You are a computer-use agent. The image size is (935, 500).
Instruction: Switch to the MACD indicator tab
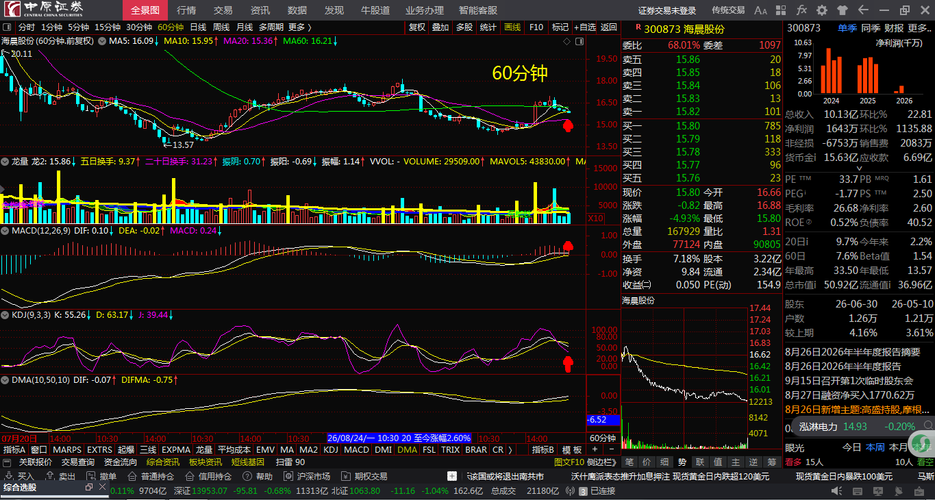click(x=357, y=450)
